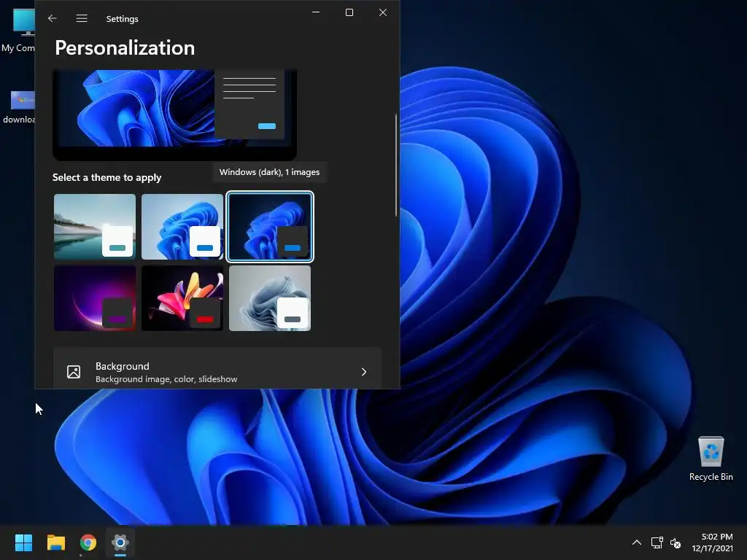Image resolution: width=747 pixels, height=560 pixels.
Task: Click the Settings window vertical scrollbar
Action: 396,166
